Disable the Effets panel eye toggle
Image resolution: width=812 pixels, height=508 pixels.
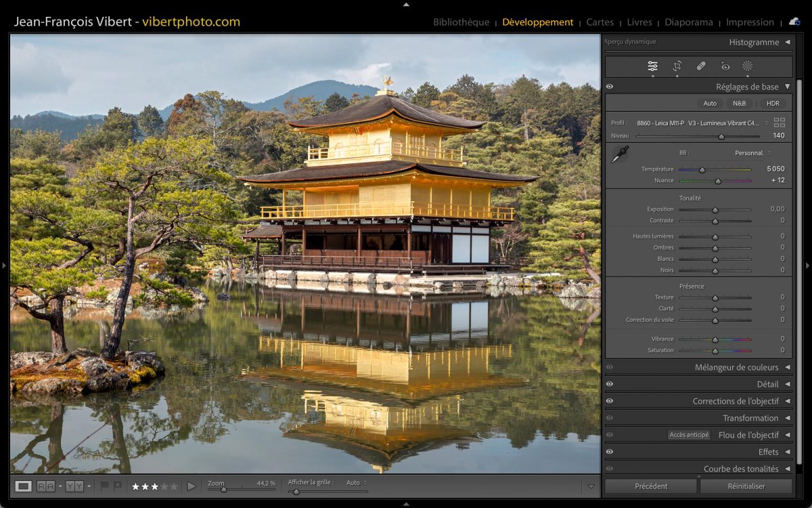point(610,452)
